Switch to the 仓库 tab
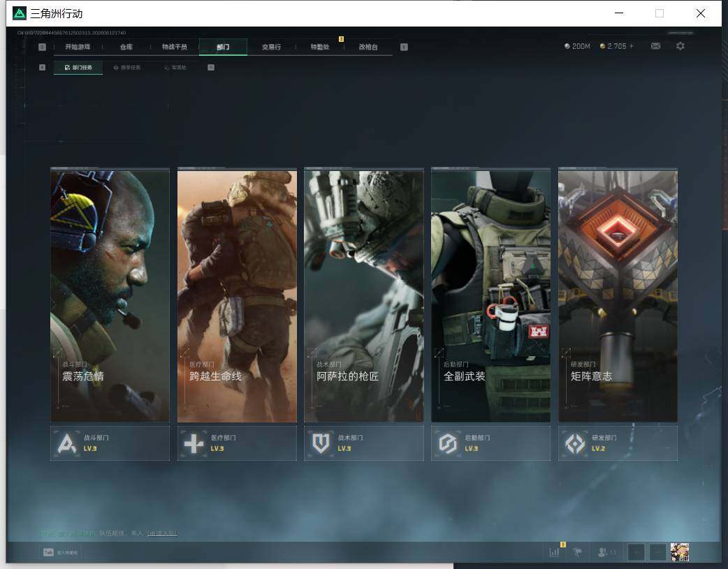The image size is (728, 569). 126,47
